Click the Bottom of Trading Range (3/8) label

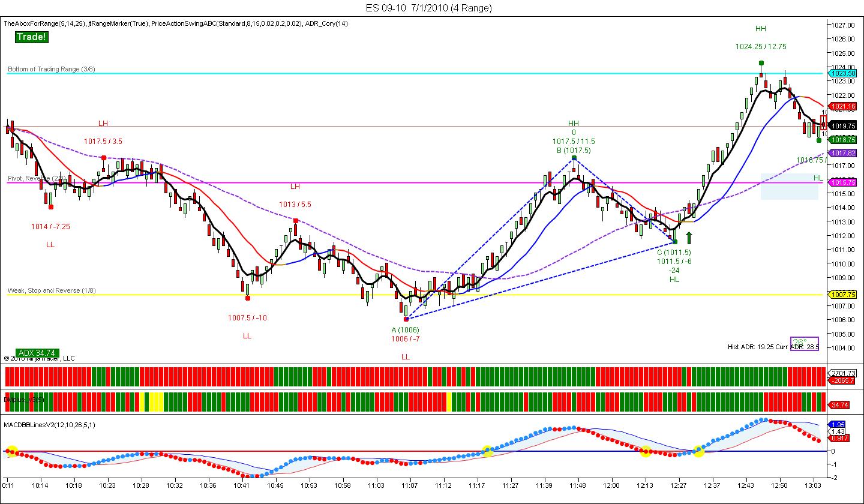[x=52, y=69]
